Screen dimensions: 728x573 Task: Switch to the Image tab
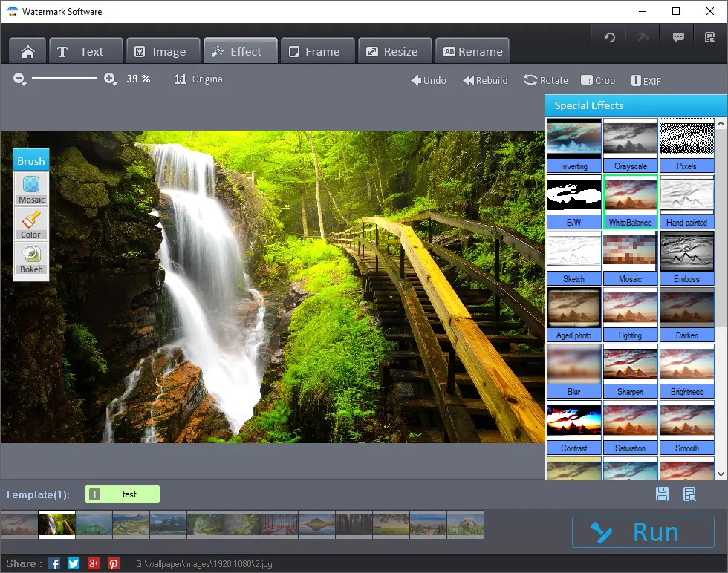tap(163, 51)
